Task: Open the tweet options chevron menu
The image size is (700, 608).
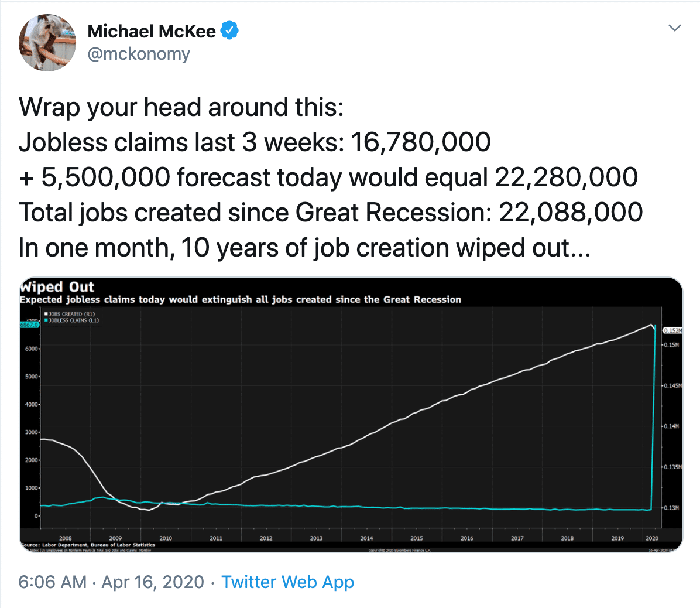Action: [674, 28]
